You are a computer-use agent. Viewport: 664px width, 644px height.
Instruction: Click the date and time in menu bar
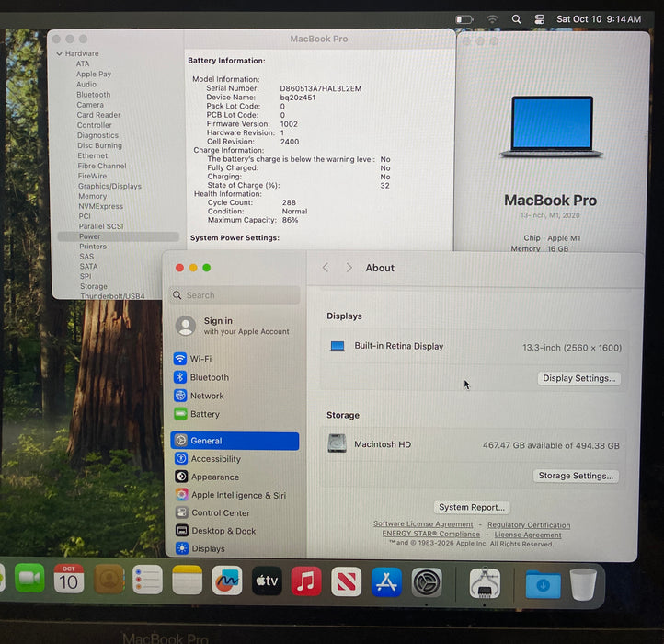click(x=599, y=19)
